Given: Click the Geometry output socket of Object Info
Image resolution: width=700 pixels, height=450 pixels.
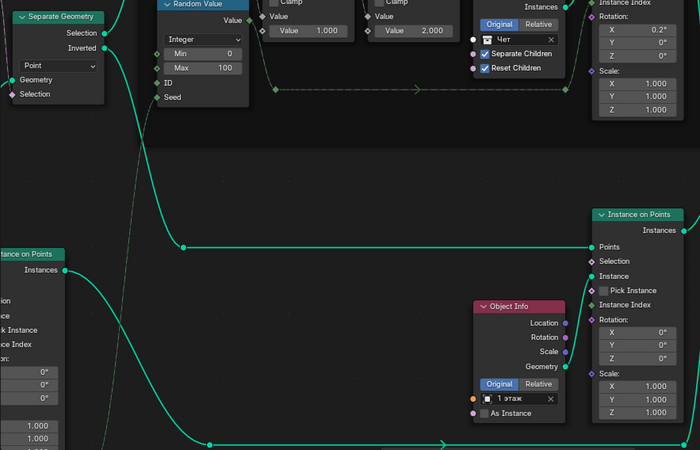Looking at the screenshot, I should 566,367.
